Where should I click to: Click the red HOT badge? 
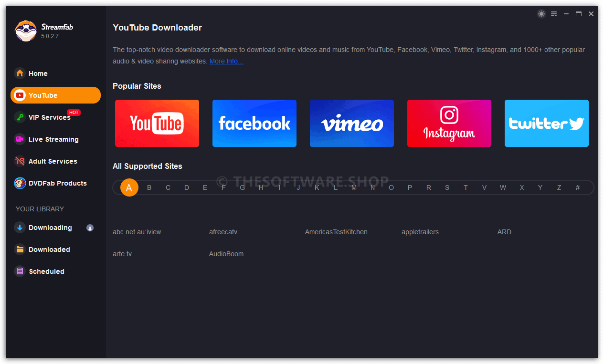[74, 113]
